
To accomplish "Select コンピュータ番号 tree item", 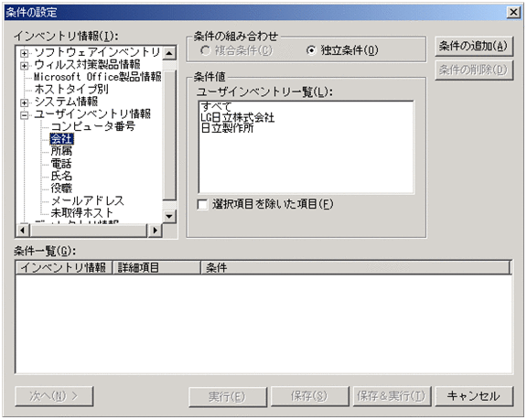I will pos(93,126).
